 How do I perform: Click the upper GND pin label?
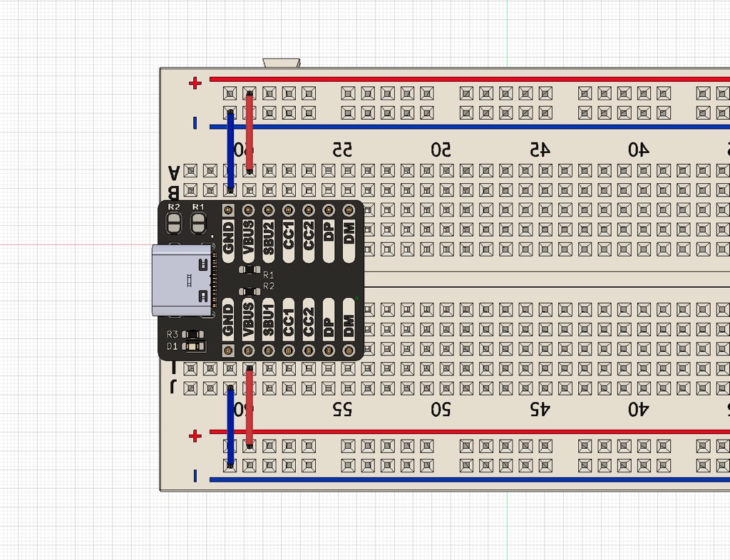click(x=229, y=237)
